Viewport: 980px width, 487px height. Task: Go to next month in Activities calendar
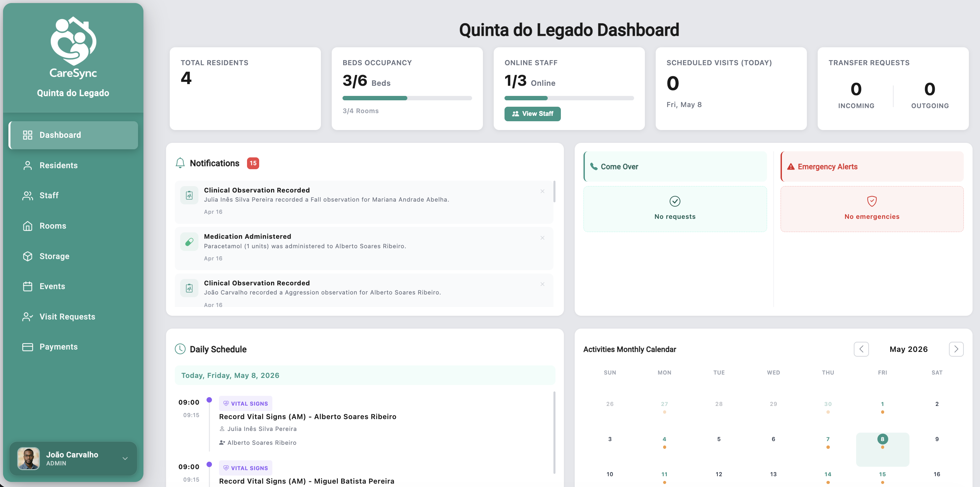[x=956, y=349]
